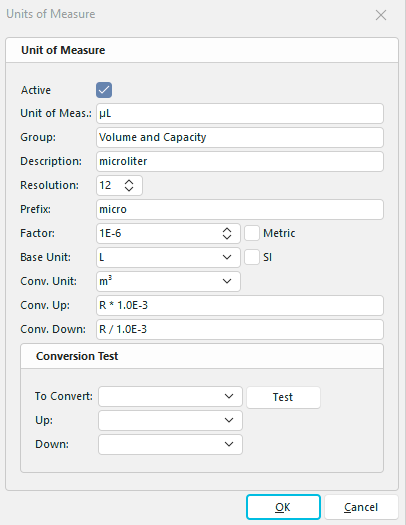
Task: Edit the Conv. Down formula field
Action: click(240, 329)
